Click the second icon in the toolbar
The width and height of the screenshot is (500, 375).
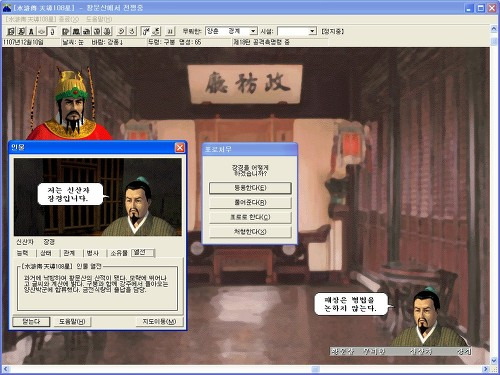coord(21,31)
